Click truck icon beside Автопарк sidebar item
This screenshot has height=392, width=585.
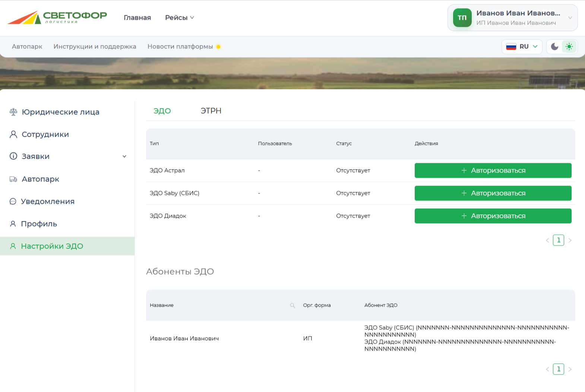coord(13,179)
